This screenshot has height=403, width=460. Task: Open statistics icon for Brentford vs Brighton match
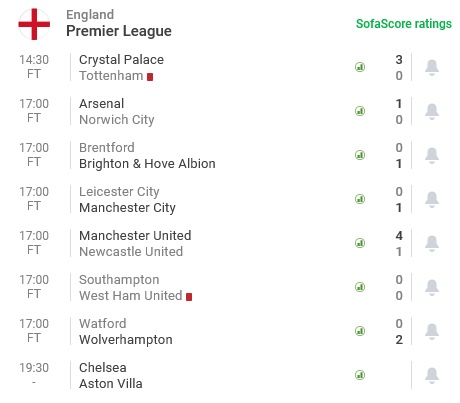[360, 155]
